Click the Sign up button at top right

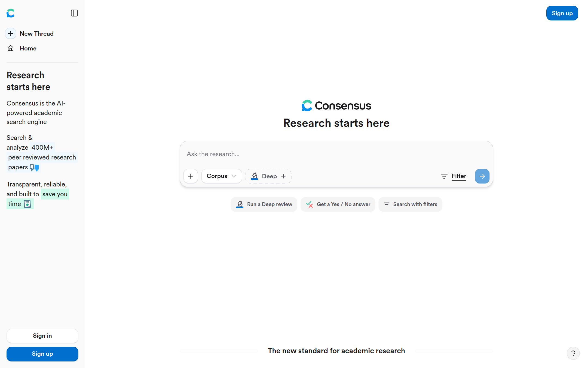562,13
